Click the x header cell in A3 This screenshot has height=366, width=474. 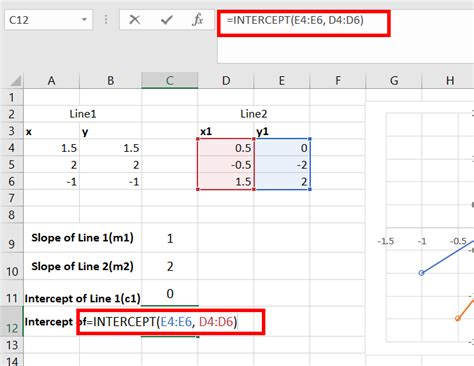52,131
